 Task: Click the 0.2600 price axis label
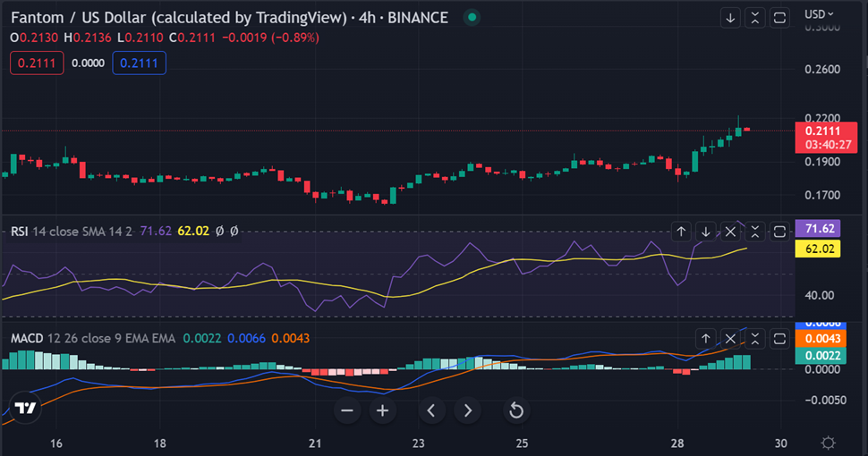pyautogui.click(x=822, y=69)
